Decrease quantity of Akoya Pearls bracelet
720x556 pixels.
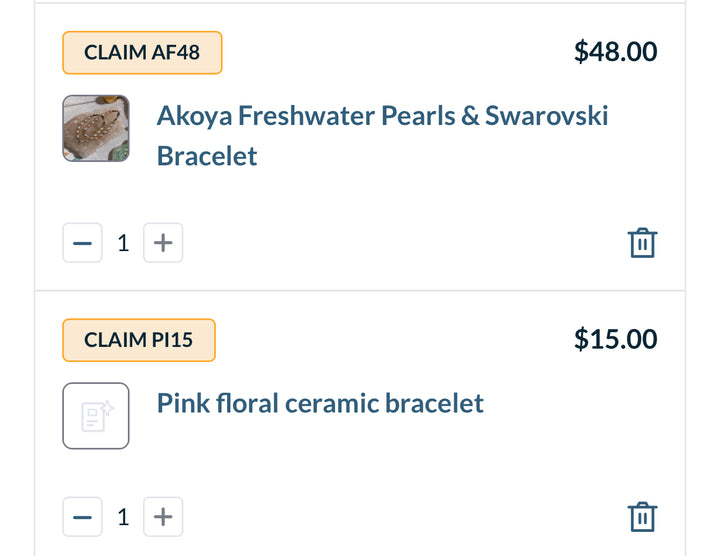pyautogui.click(x=83, y=243)
